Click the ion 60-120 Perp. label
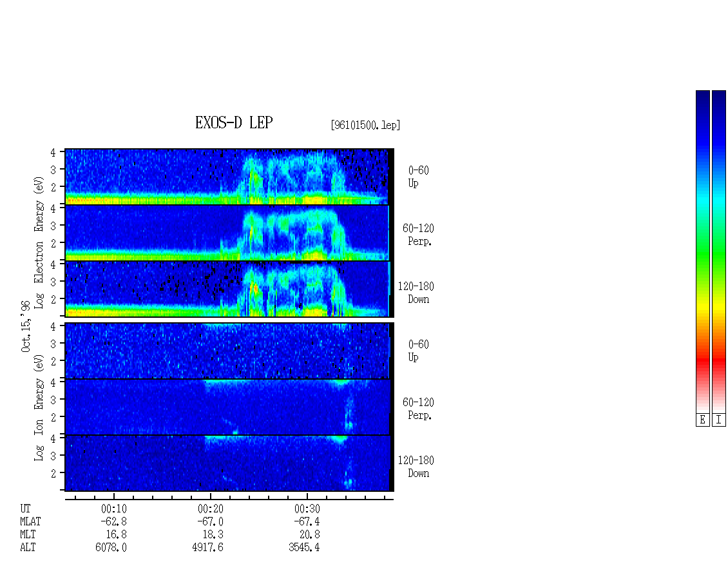The image size is (728, 564). [x=418, y=409]
